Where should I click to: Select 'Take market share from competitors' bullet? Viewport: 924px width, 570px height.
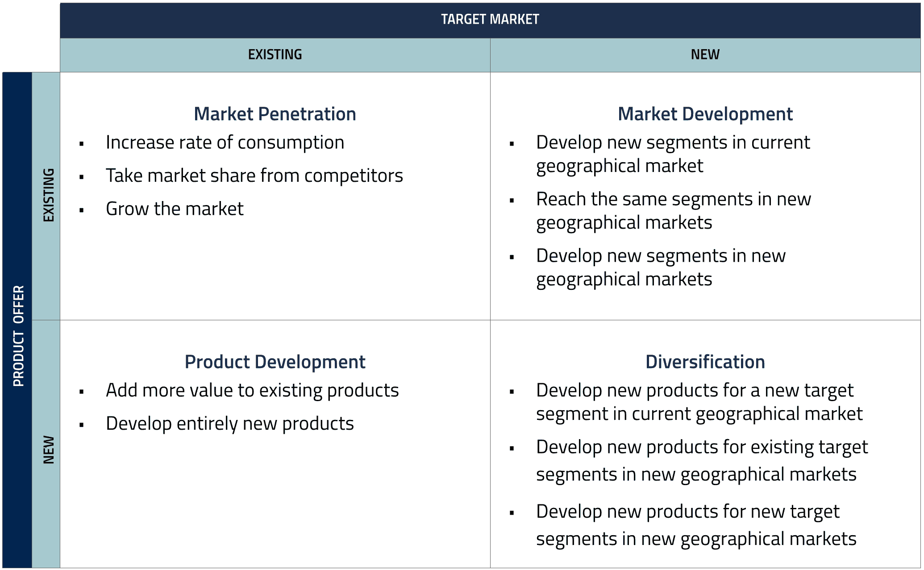pyautogui.click(x=254, y=176)
